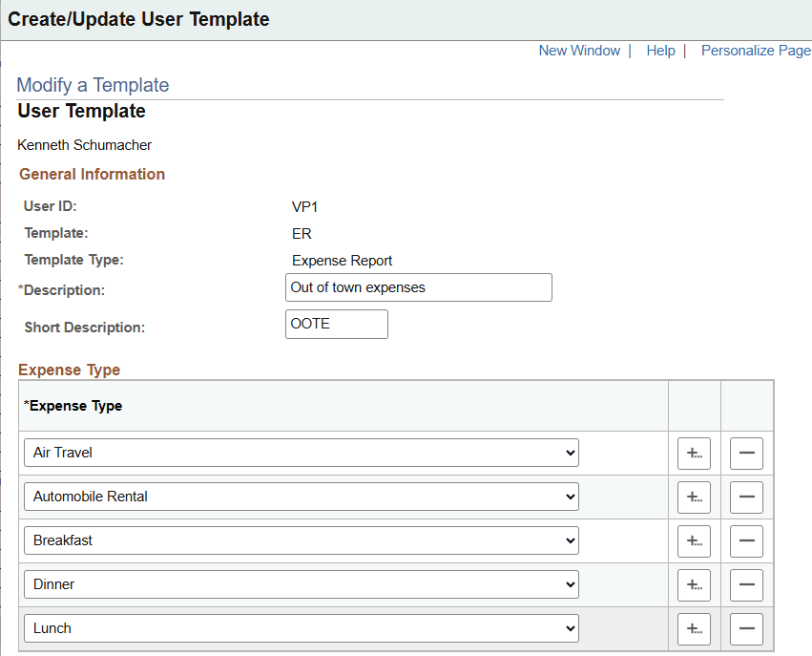The width and height of the screenshot is (812, 656).
Task: Add a new row after Air Travel
Action: point(694,453)
